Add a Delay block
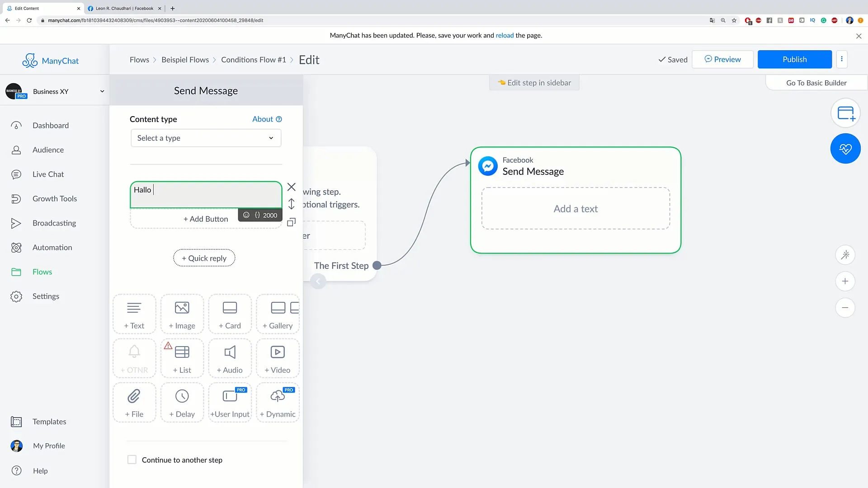 pyautogui.click(x=182, y=403)
